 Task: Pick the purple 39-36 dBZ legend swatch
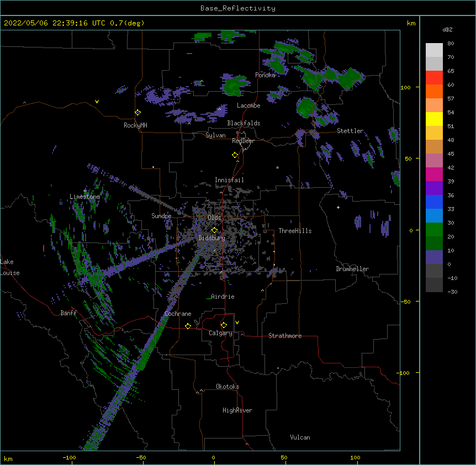pyautogui.click(x=434, y=188)
